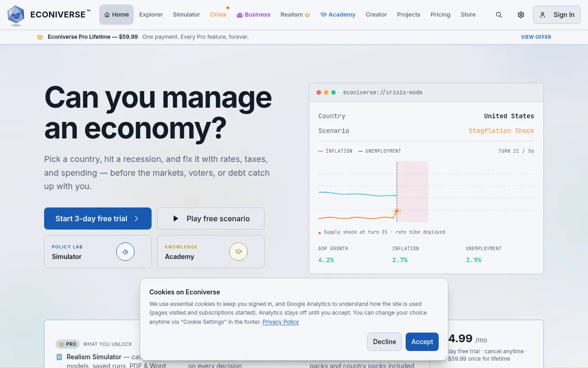Click the econiverse://crisis-mode address text
The height and width of the screenshot is (368, 588).
click(383, 92)
